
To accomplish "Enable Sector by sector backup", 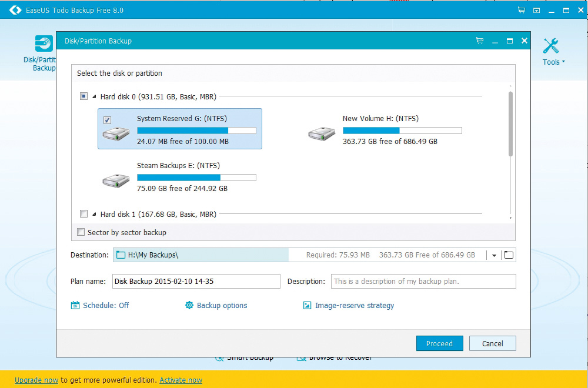I will 81,232.
